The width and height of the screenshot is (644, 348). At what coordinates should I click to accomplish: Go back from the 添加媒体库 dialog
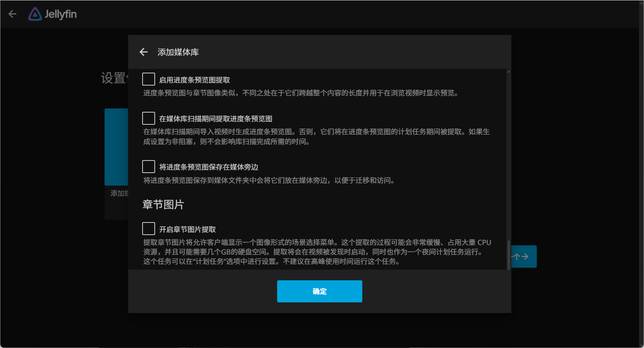coord(143,52)
